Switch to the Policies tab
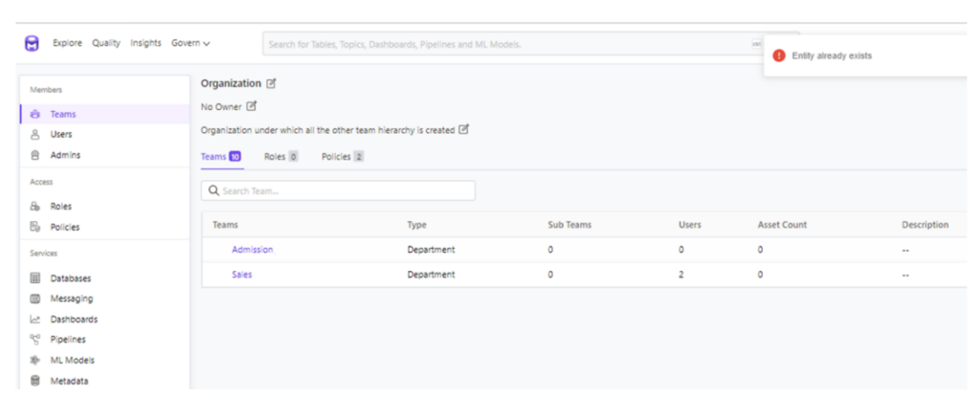980x420 pixels. click(x=342, y=156)
